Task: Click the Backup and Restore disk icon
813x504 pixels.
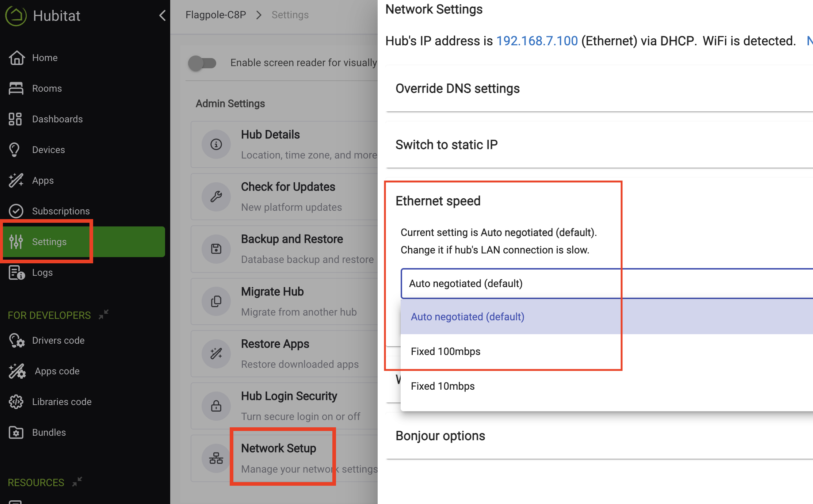Action: click(216, 249)
